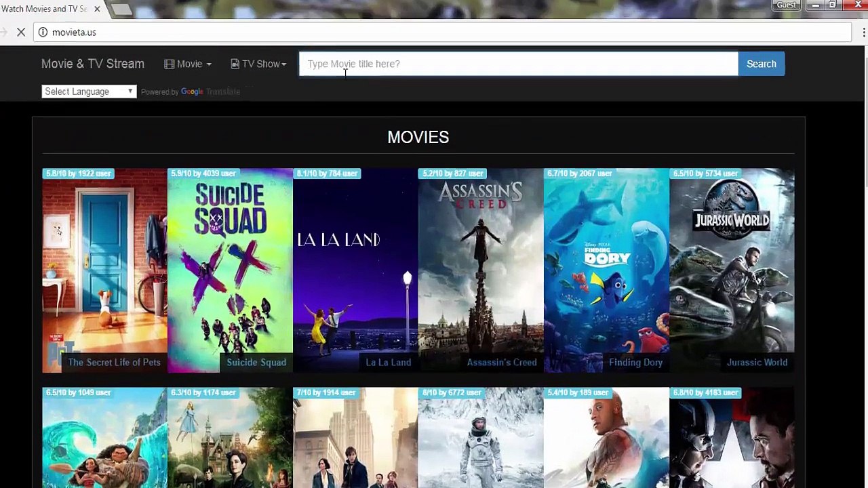
Task: Open the Finding Dory poster
Action: tap(606, 270)
